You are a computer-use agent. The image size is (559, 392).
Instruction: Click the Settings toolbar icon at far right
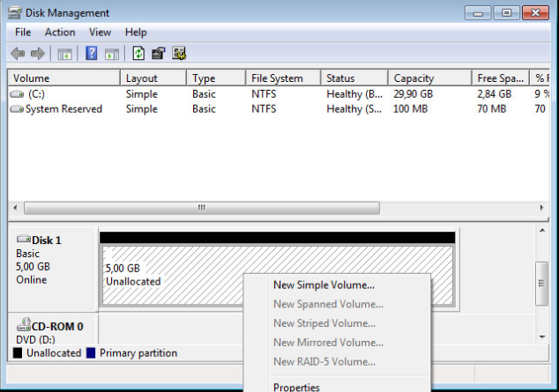[x=179, y=54]
